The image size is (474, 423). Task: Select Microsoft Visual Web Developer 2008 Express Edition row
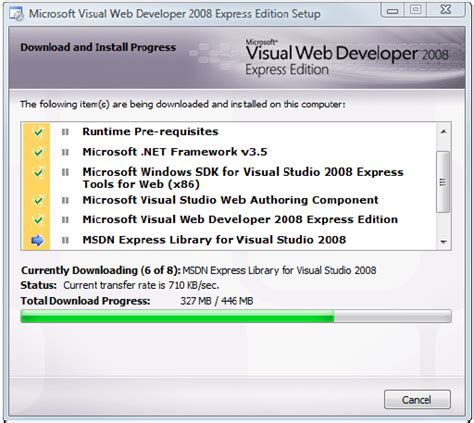click(x=240, y=220)
